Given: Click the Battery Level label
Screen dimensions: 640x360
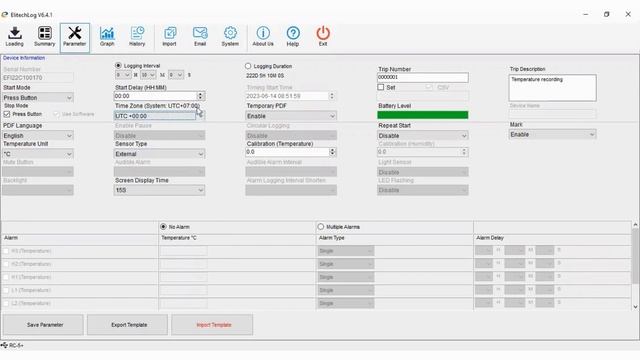Looking at the screenshot, I should click(394, 106).
